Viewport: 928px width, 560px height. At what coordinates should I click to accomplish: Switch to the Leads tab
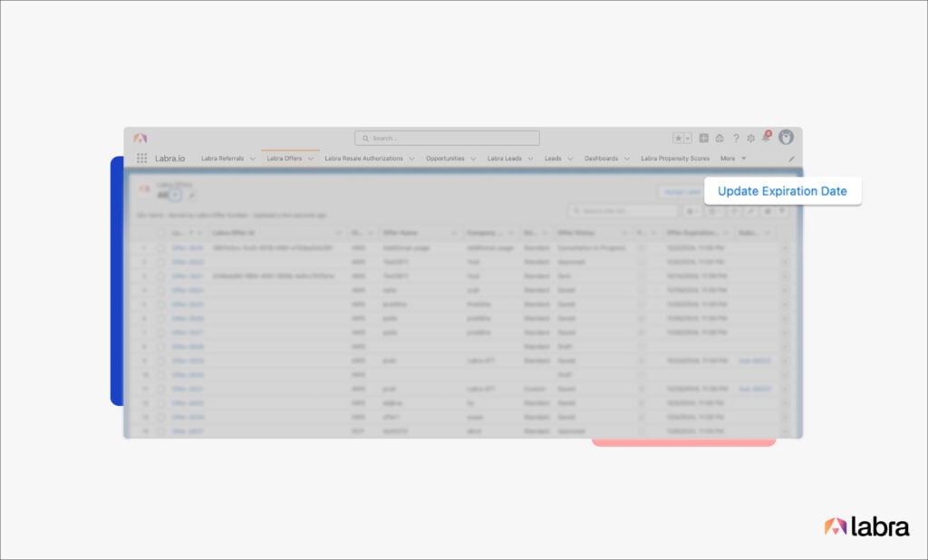[x=553, y=159]
